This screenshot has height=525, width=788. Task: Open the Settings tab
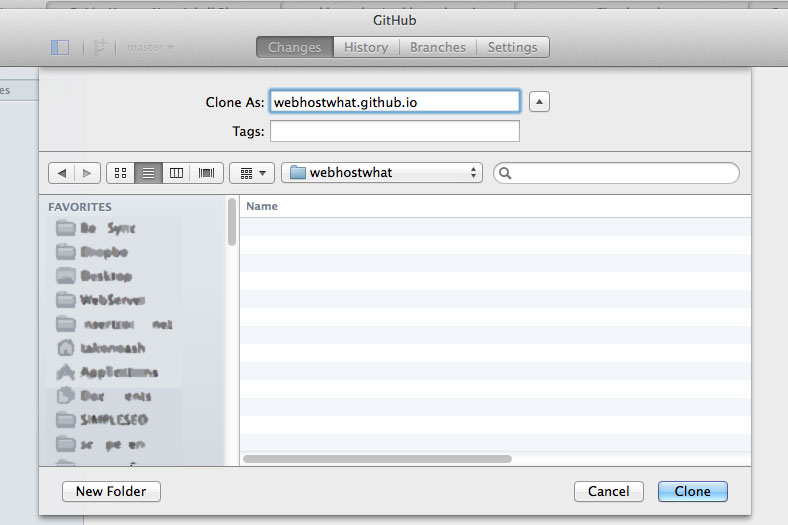(x=513, y=47)
